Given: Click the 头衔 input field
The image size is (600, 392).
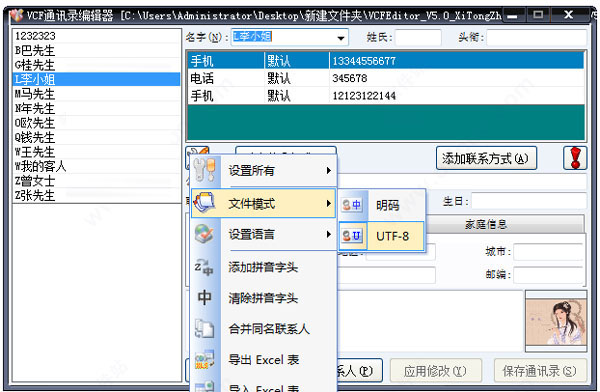Looking at the screenshot, I should (536, 38).
